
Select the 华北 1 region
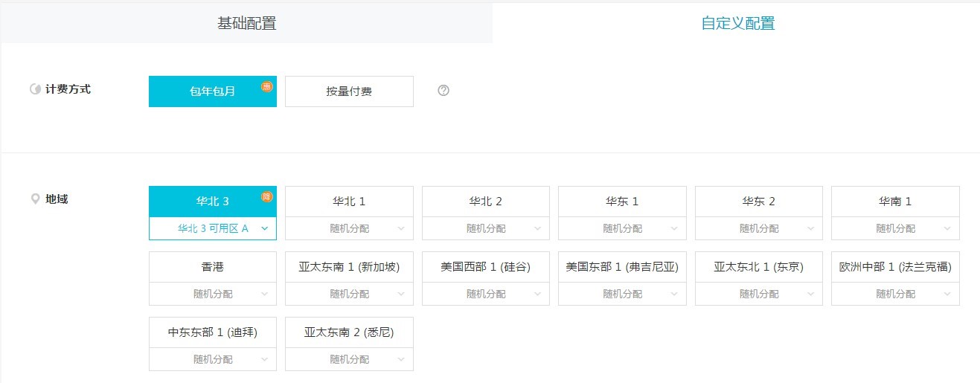[x=349, y=202]
